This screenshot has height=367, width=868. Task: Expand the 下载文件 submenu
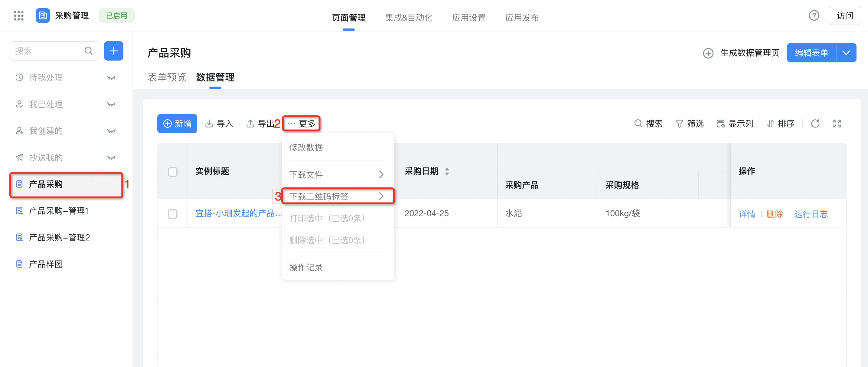point(338,174)
